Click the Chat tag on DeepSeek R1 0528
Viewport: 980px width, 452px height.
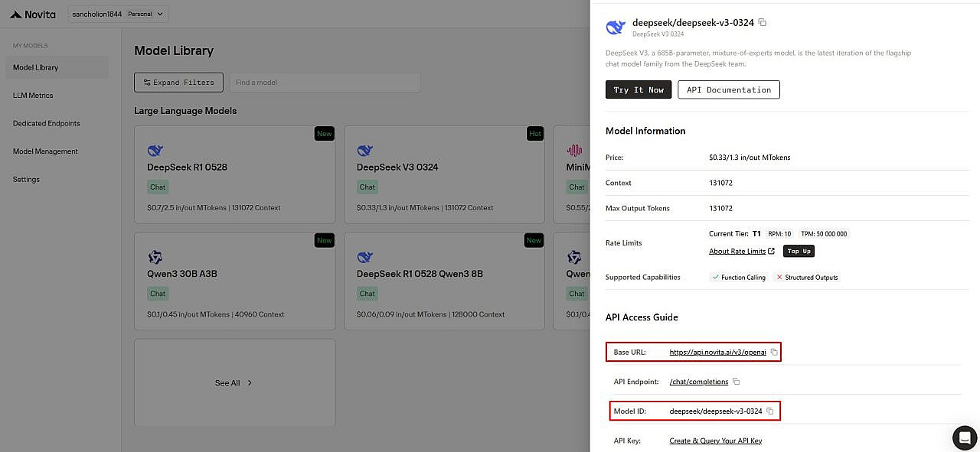(158, 187)
